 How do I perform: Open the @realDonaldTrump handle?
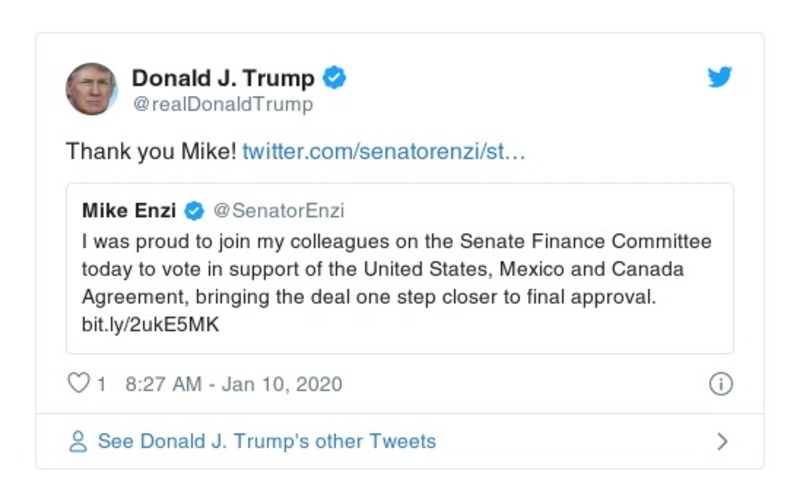222,104
